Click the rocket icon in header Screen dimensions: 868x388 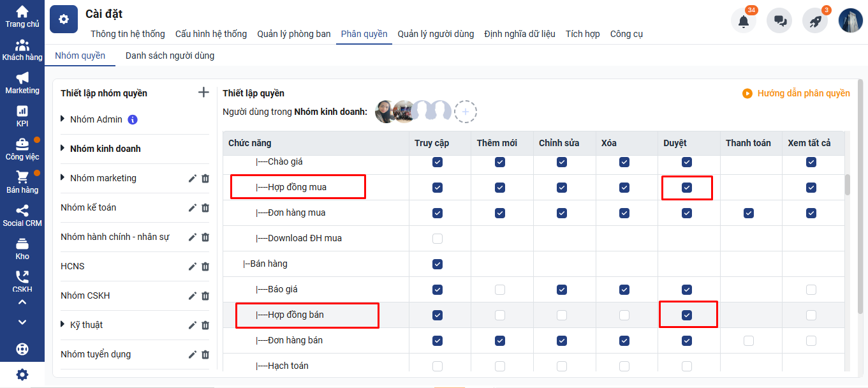tap(815, 21)
